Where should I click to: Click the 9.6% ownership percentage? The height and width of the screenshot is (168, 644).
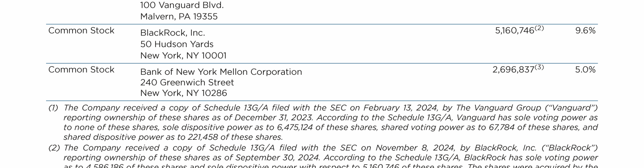(x=585, y=30)
